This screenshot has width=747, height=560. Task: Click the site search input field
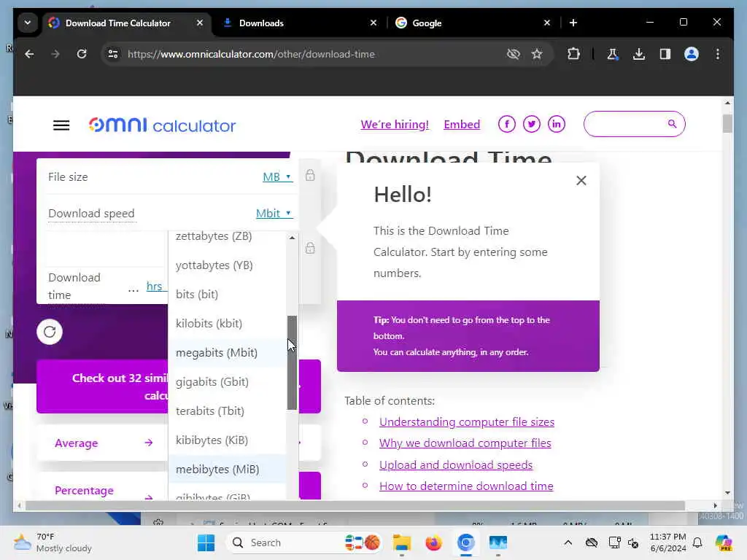coord(625,124)
